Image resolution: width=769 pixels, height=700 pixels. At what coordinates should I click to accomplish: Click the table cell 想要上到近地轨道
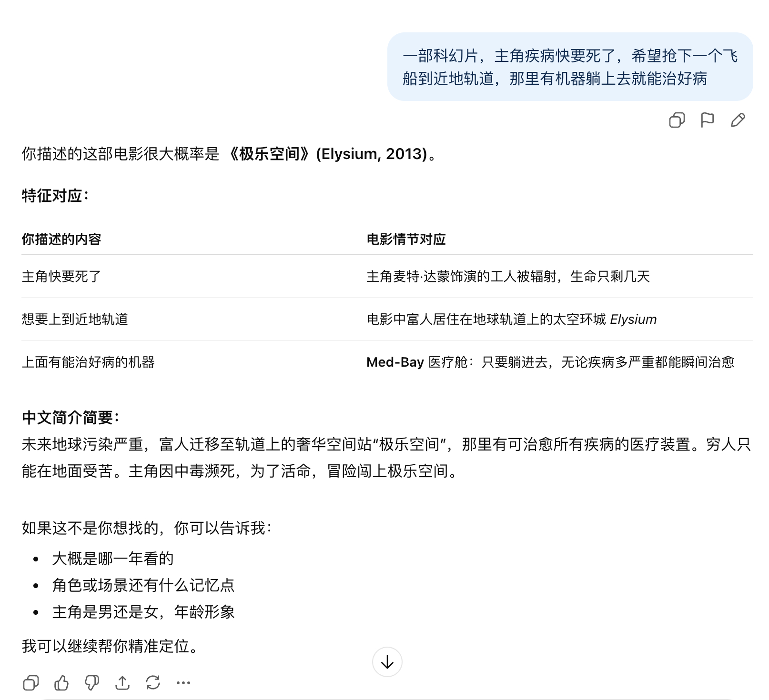[75, 319]
